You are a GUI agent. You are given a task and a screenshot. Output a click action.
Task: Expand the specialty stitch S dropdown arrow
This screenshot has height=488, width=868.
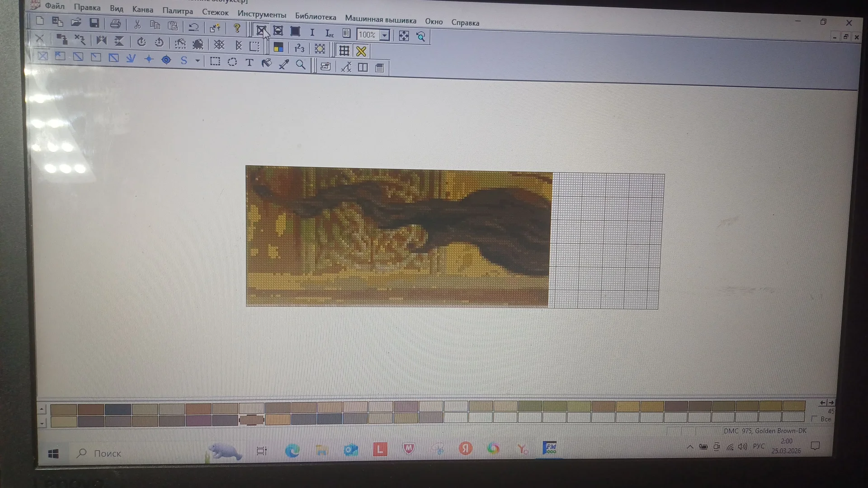point(198,61)
